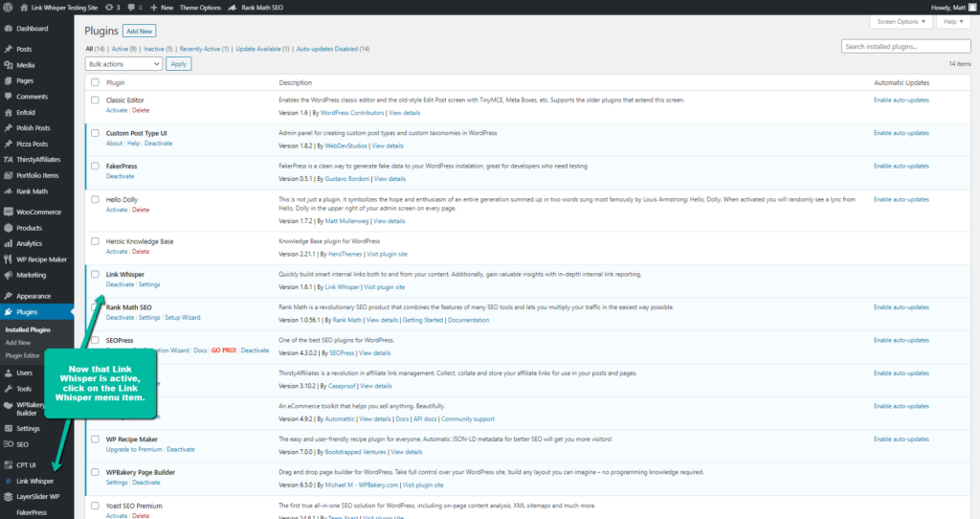Filter plugins by Inactive (5)
The image size is (980, 519).
(158, 49)
